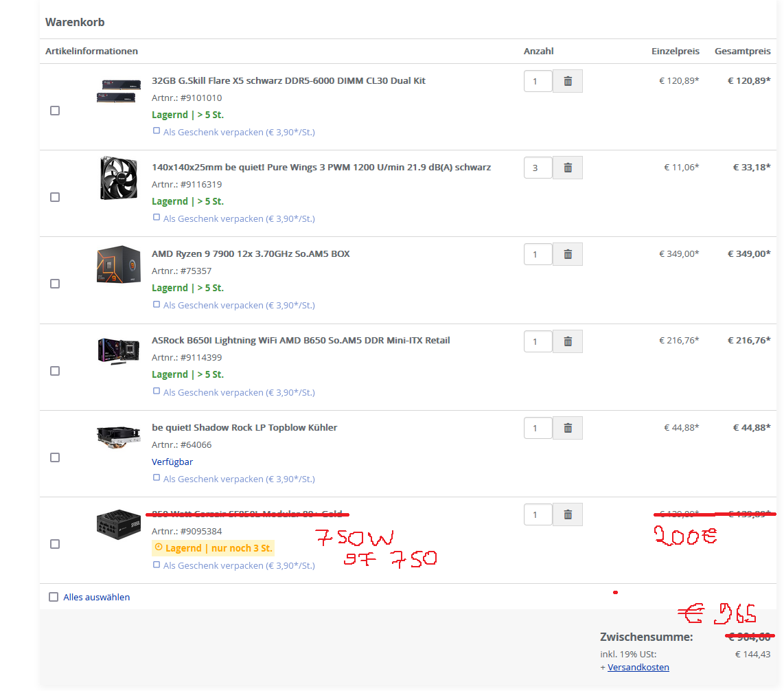The width and height of the screenshot is (784, 691).
Task: Click the Ryzen 9 7900 product thumbnail
Action: pos(118,264)
